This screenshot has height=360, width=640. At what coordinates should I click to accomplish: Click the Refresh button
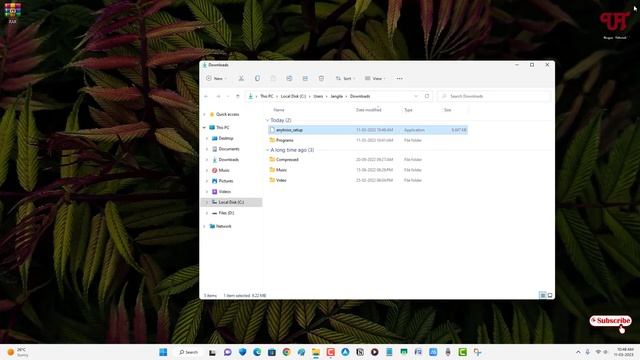point(427,96)
